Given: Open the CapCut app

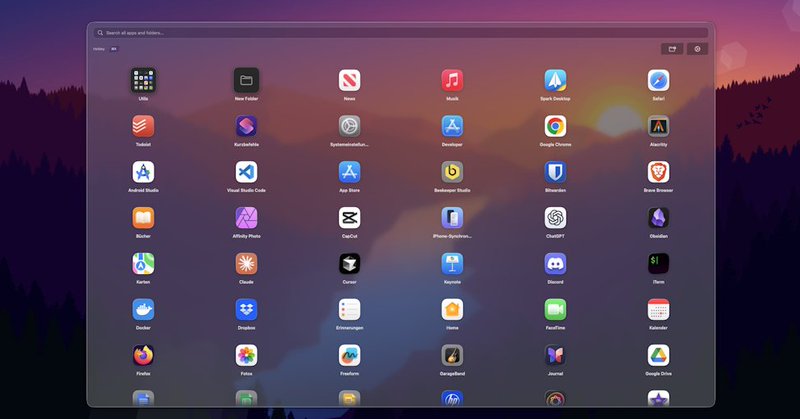Looking at the screenshot, I should point(349,218).
